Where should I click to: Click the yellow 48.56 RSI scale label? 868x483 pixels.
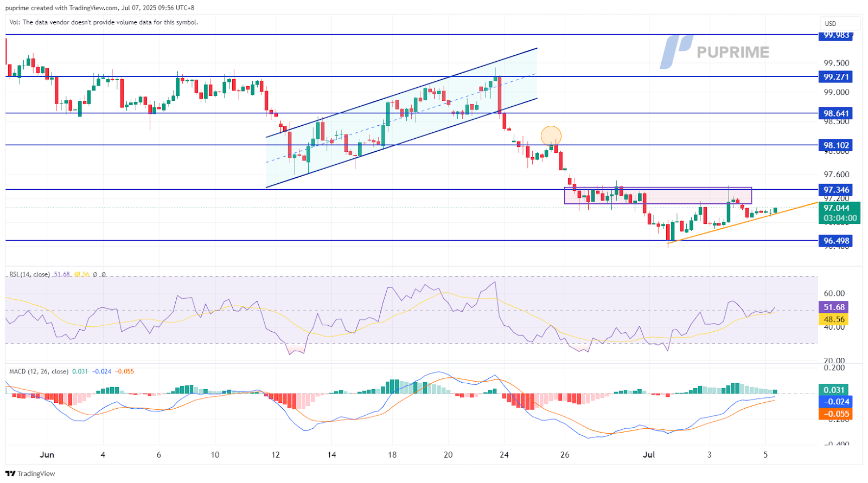pos(834,319)
